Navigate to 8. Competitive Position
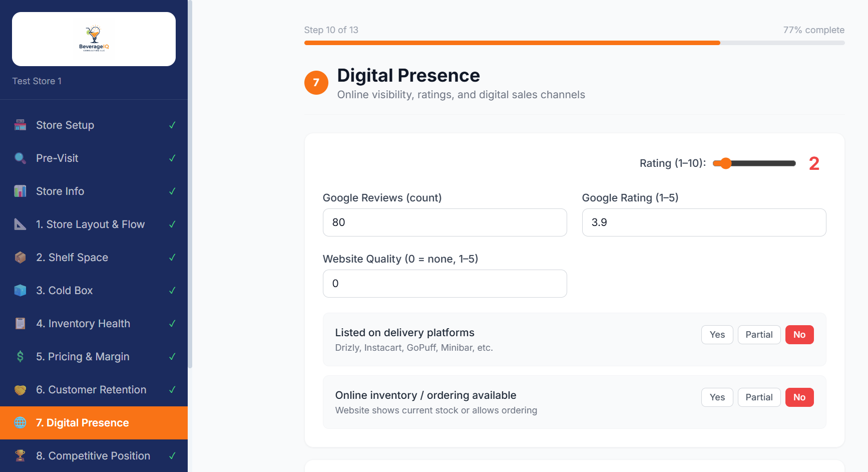 click(93, 455)
